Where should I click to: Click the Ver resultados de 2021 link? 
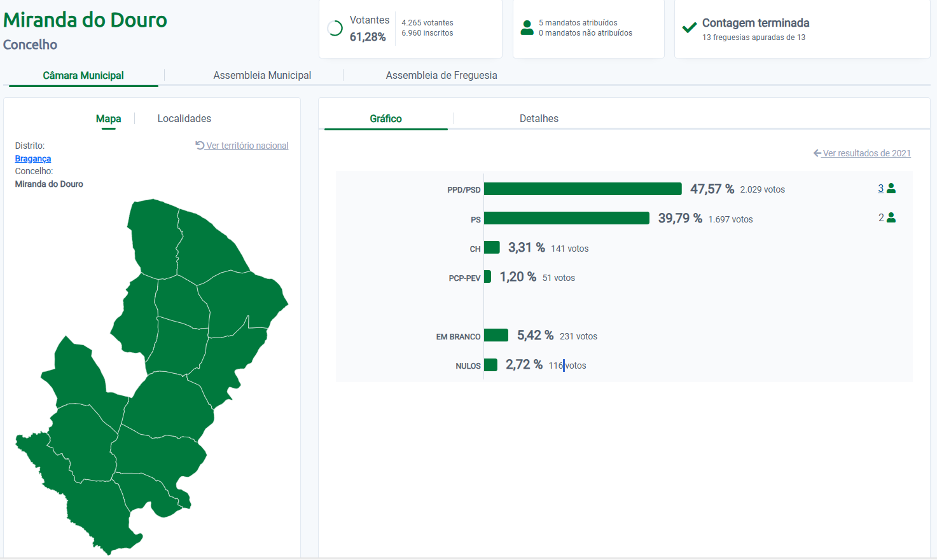click(866, 153)
